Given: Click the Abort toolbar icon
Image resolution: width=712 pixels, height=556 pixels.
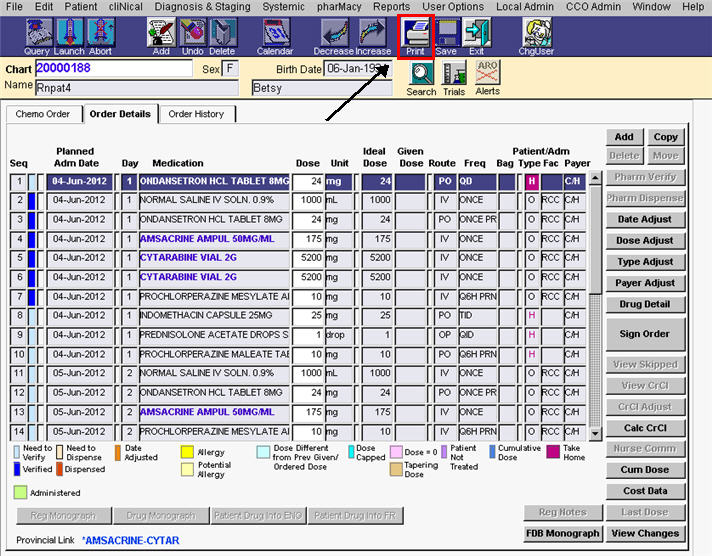Looking at the screenshot, I should pyautogui.click(x=100, y=33).
